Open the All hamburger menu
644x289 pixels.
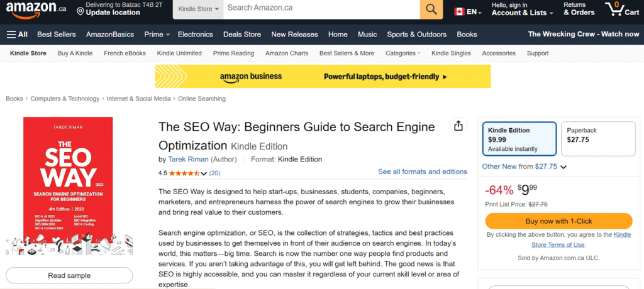coord(17,35)
